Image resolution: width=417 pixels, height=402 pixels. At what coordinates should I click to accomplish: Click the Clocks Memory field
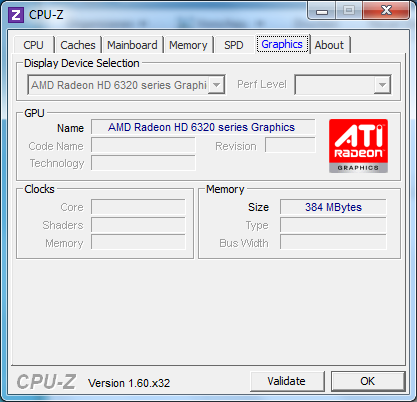[x=138, y=242]
